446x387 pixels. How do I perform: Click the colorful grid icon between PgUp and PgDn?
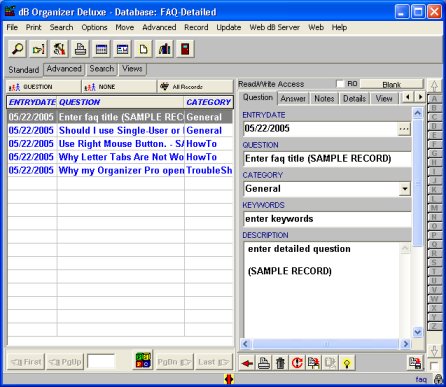[x=144, y=361]
